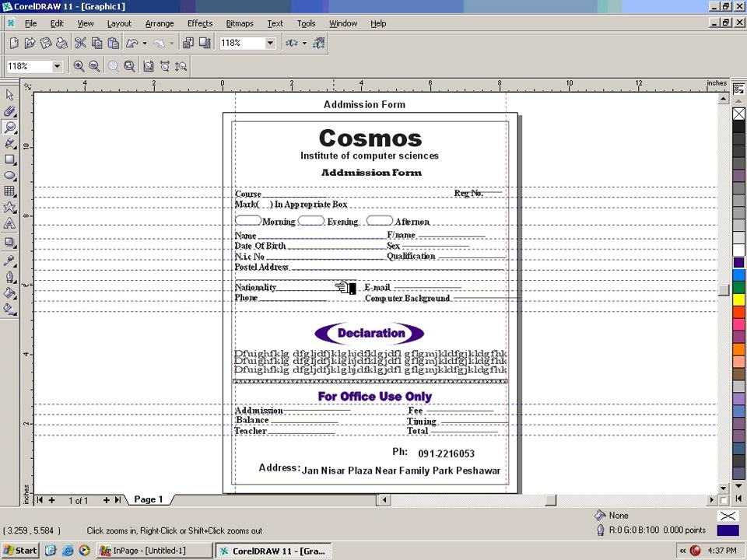
Task: Open the Outline tool flyout
Action: pyautogui.click(x=9, y=277)
